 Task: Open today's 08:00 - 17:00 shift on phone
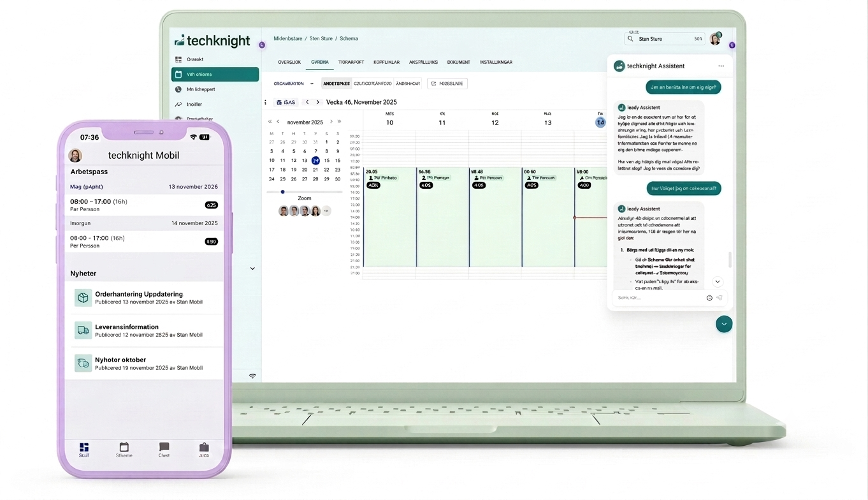point(144,205)
